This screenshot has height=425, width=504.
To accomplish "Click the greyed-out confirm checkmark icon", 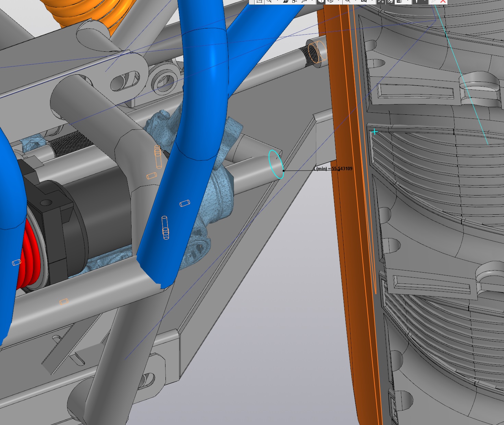I will pos(434,1).
